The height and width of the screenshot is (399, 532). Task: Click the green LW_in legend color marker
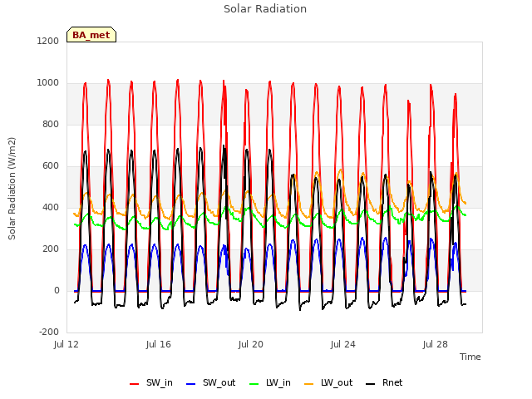coord(254,384)
